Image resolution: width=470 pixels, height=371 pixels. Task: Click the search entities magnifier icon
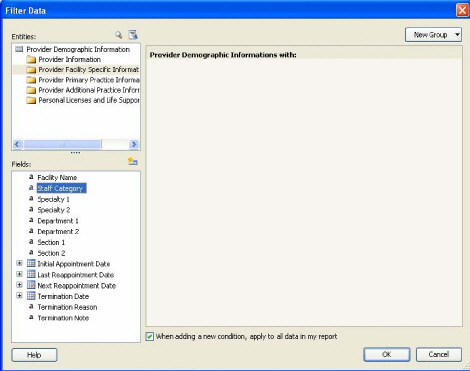point(119,35)
